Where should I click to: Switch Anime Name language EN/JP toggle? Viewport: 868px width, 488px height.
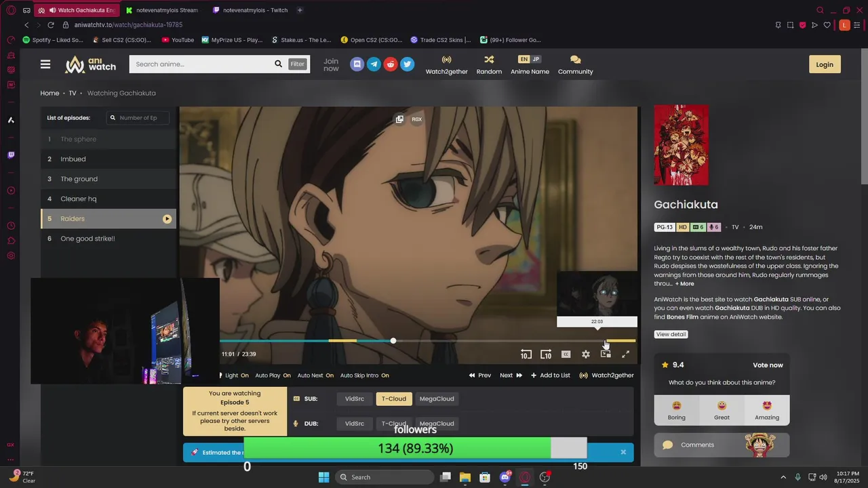[530, 60]
